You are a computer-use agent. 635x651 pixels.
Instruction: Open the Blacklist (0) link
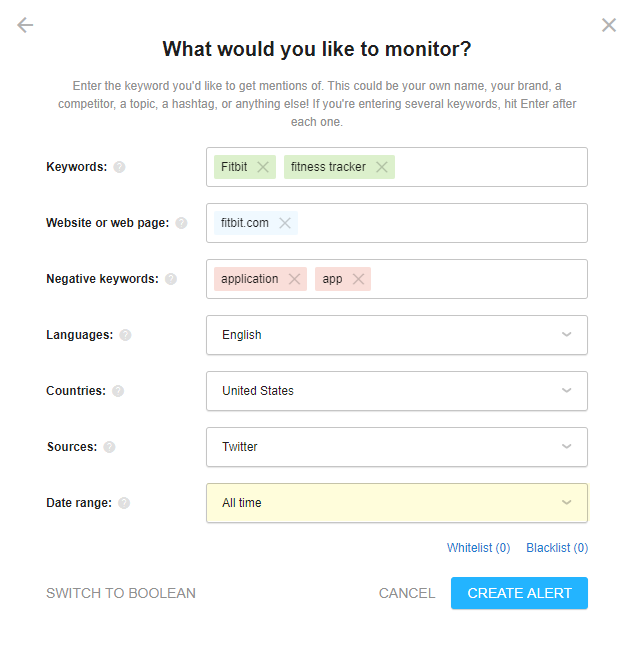557,548
